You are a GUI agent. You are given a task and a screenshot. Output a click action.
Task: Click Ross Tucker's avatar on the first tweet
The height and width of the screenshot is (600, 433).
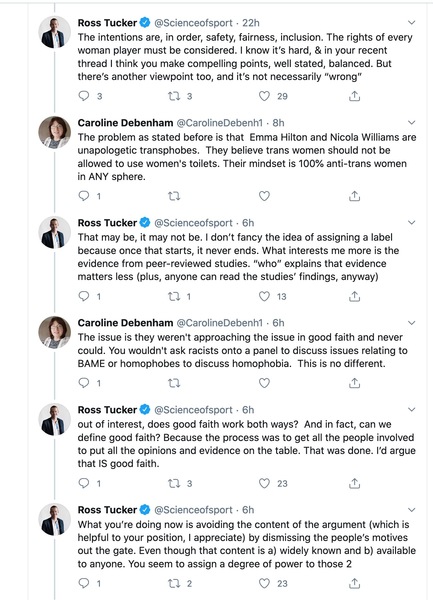pyautogui.click(x=54, y=33)
